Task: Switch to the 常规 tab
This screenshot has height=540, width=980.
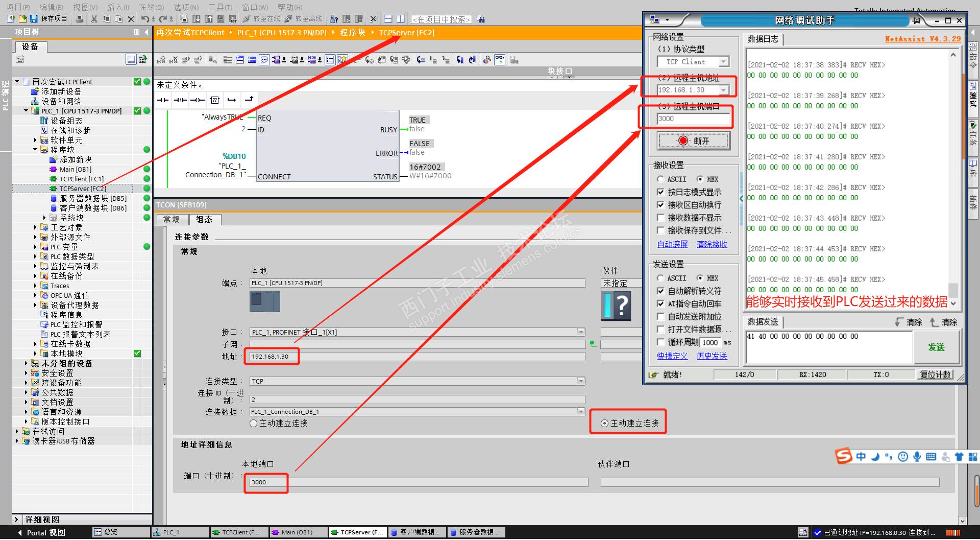Action: click(x=171, y=219)
